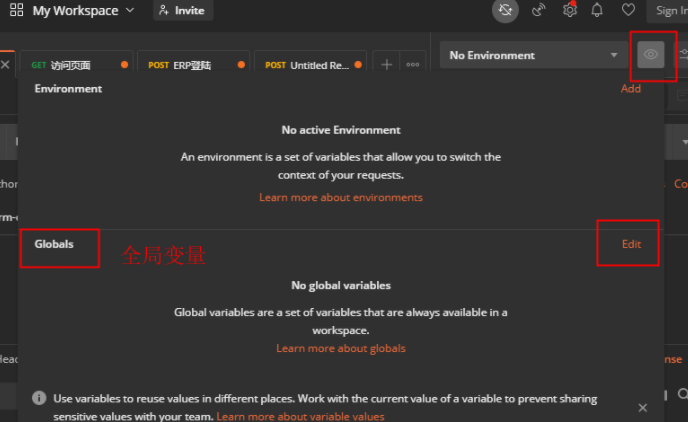Image resolution: width=688 pixels, height=422 pixels.
Task: Click the sync status icon
Action: [x=505, y=10]
